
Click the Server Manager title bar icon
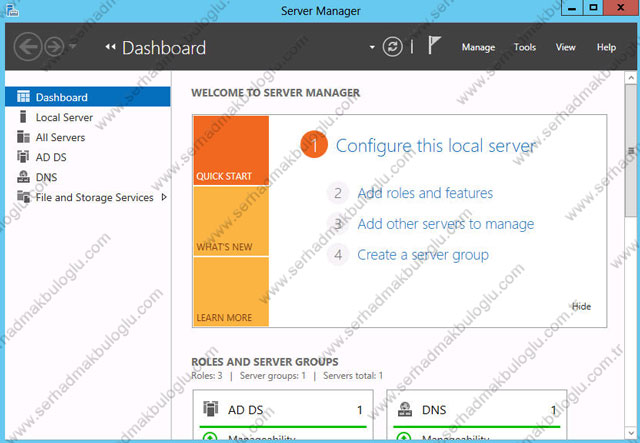coord(12,10)
